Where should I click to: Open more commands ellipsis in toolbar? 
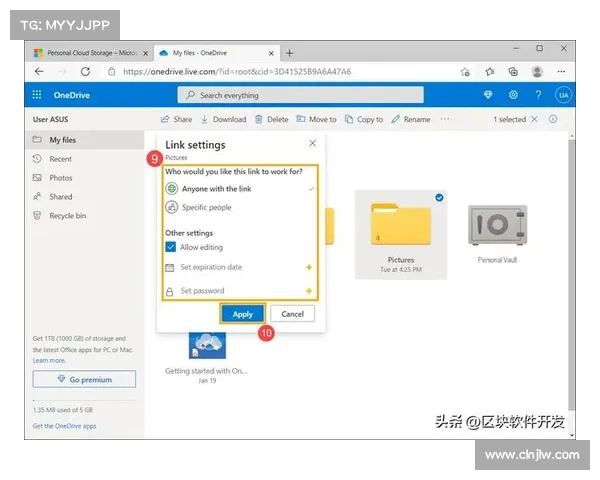[x=445, y=119]
